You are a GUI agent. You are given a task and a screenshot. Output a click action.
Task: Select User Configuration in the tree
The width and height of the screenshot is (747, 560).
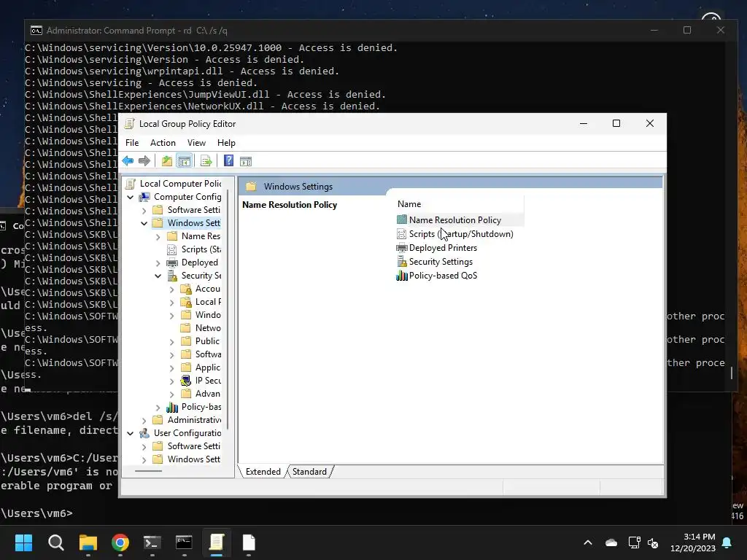click(181, 433)
